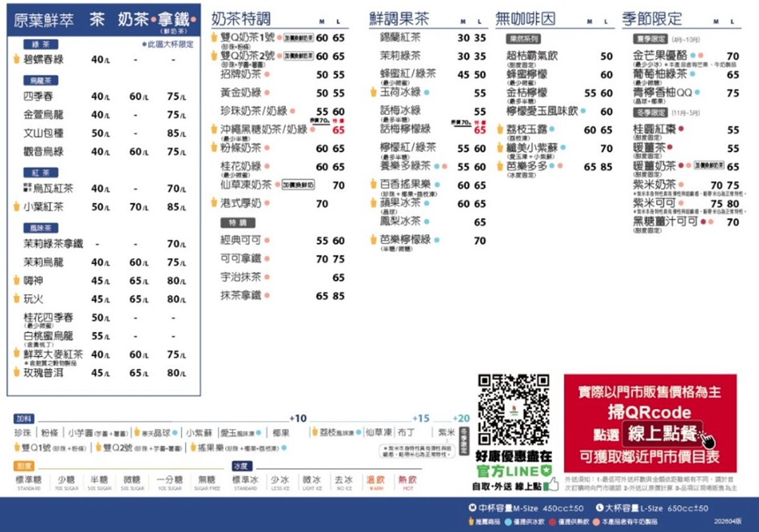Click the 四季春 menu item
The width and height of the screenshot is (759, 532).
point(39,96)
